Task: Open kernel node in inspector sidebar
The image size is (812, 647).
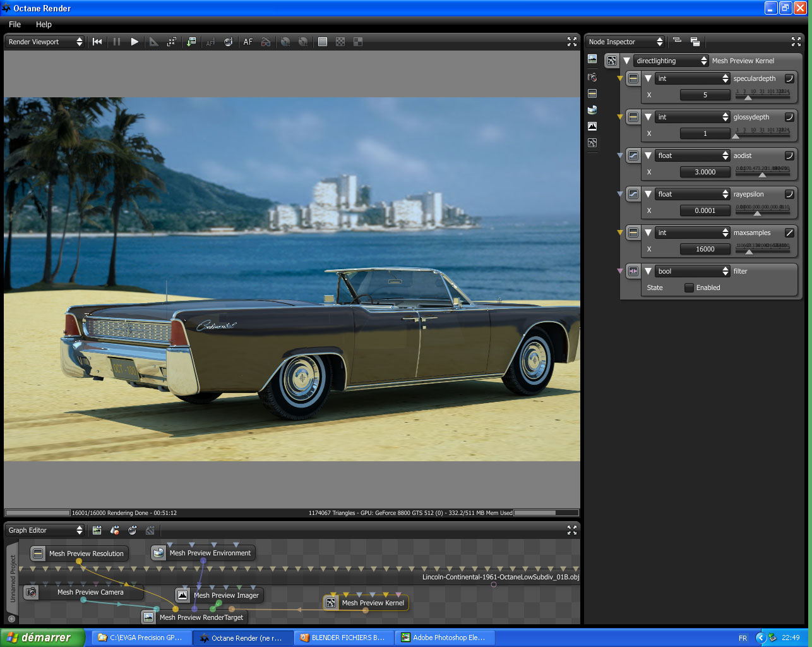Action: (x=592, y=143)
